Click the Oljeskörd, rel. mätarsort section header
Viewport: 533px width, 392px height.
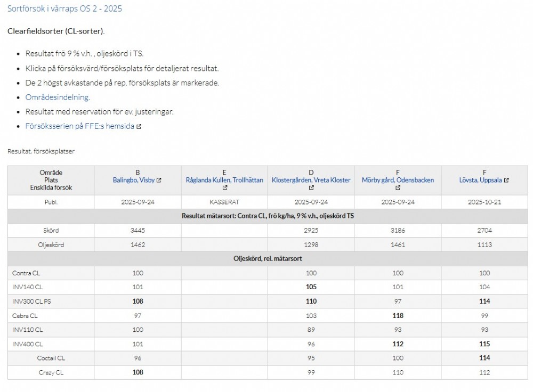(x=268, y=259)
